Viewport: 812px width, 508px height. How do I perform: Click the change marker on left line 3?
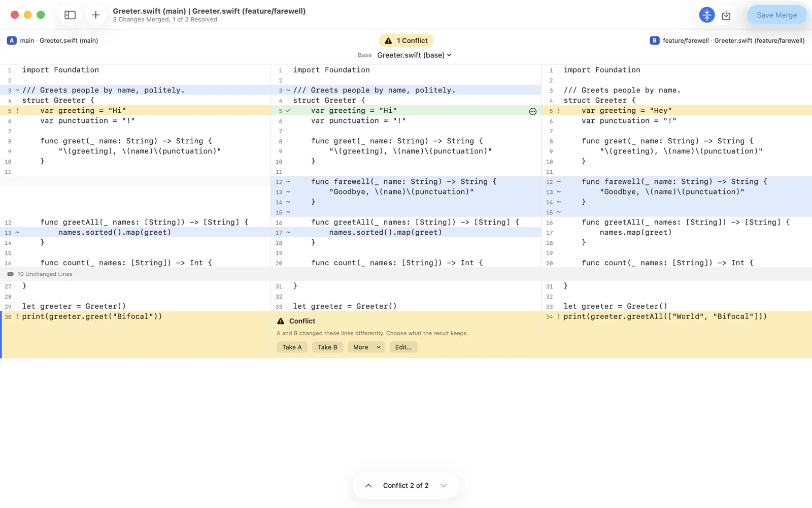[x=17, y=90]
